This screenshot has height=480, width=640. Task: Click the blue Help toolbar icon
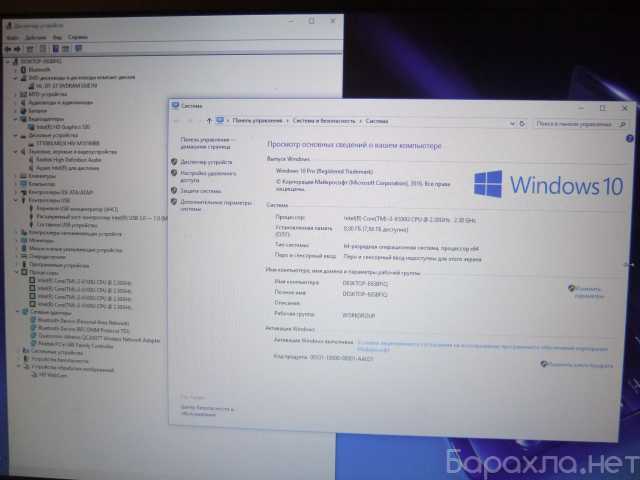point(56,49)
